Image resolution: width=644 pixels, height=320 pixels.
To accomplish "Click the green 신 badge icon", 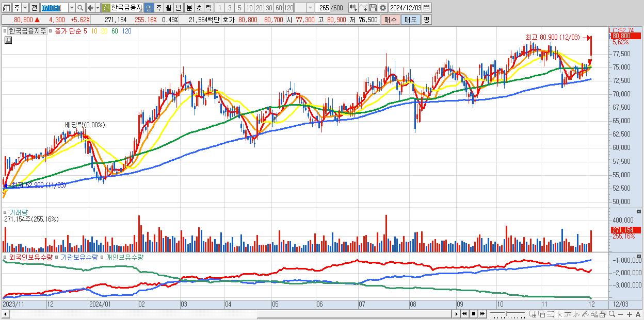I will pos(106,8).
